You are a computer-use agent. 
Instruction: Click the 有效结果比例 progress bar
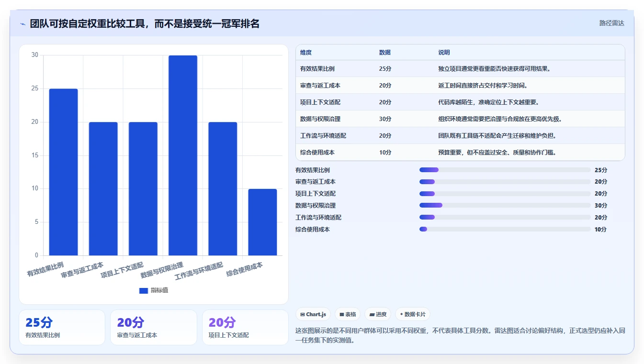[505, 170]
